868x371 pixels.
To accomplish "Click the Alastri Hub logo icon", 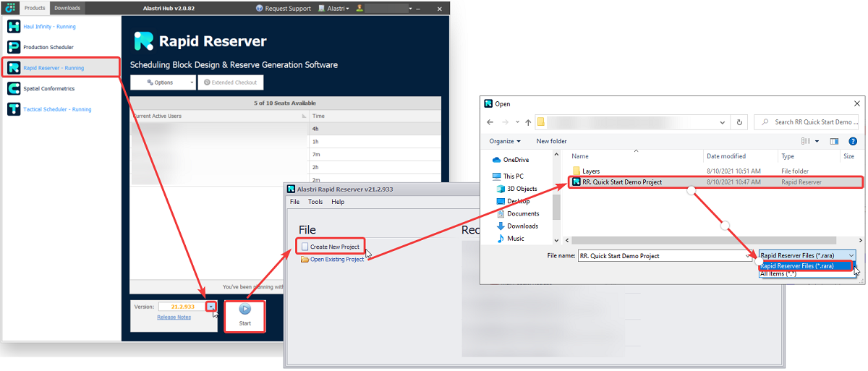I will coord(9,8).
